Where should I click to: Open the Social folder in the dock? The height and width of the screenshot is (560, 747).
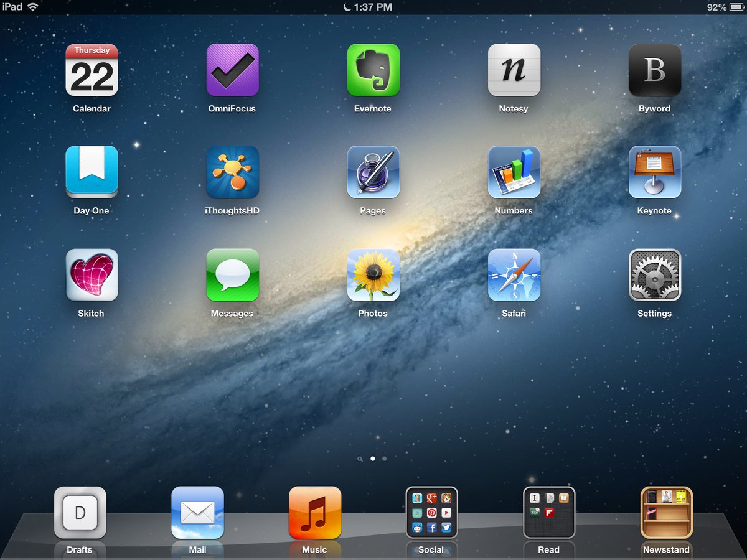point(431,513)
